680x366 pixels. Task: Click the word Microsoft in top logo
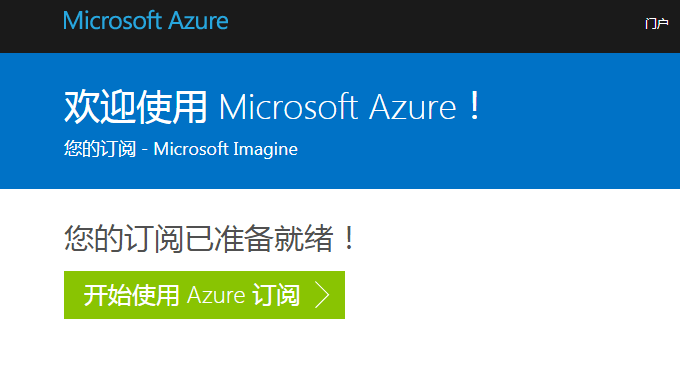pyautogui.click(x=113, y=21)
